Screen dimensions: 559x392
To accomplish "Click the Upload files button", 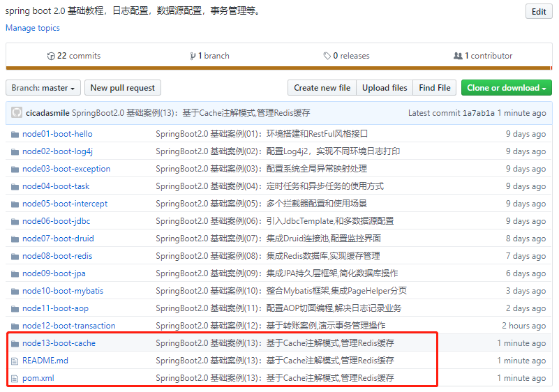I will [385, 88].
